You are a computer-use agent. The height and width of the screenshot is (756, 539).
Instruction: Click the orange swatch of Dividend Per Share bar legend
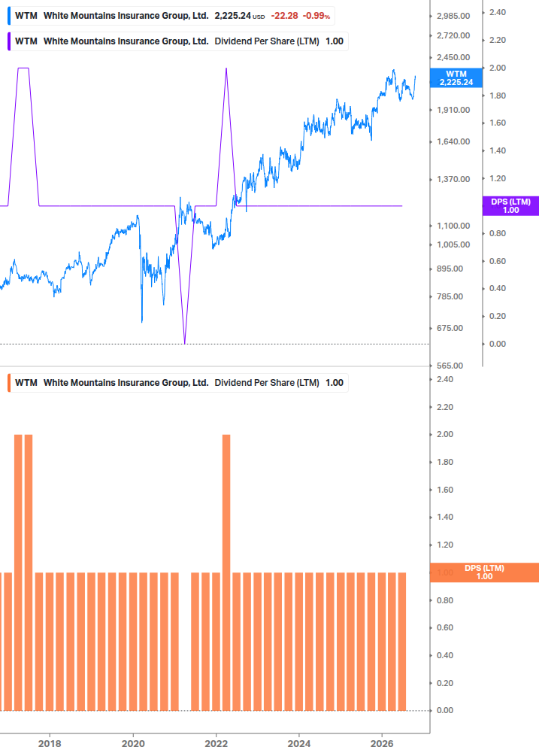pos(9,383)
